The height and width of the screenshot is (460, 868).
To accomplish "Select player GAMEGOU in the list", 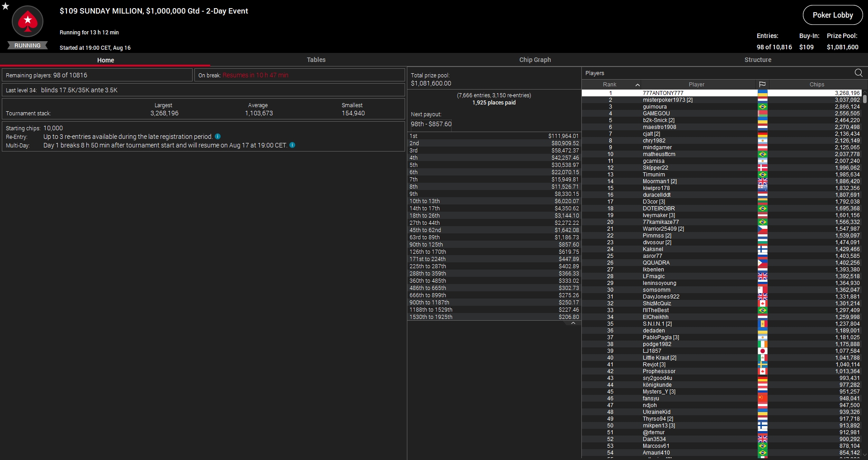I will click(722, 114).
